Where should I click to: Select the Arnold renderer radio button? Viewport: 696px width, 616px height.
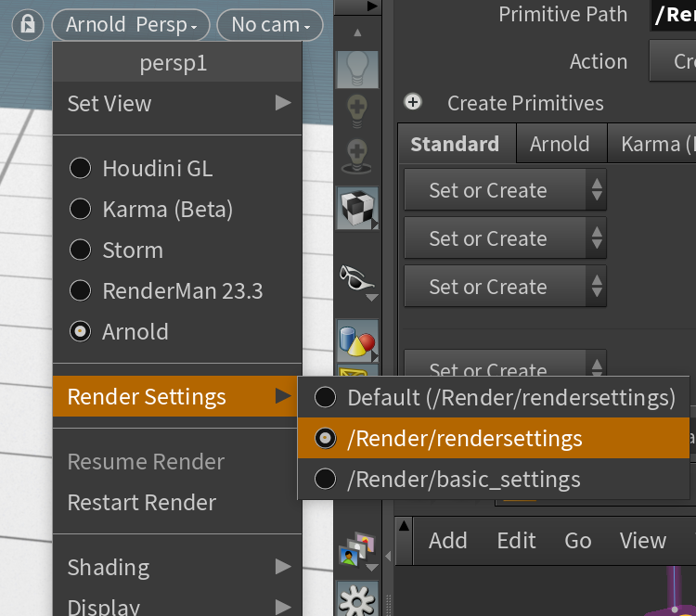81,331
